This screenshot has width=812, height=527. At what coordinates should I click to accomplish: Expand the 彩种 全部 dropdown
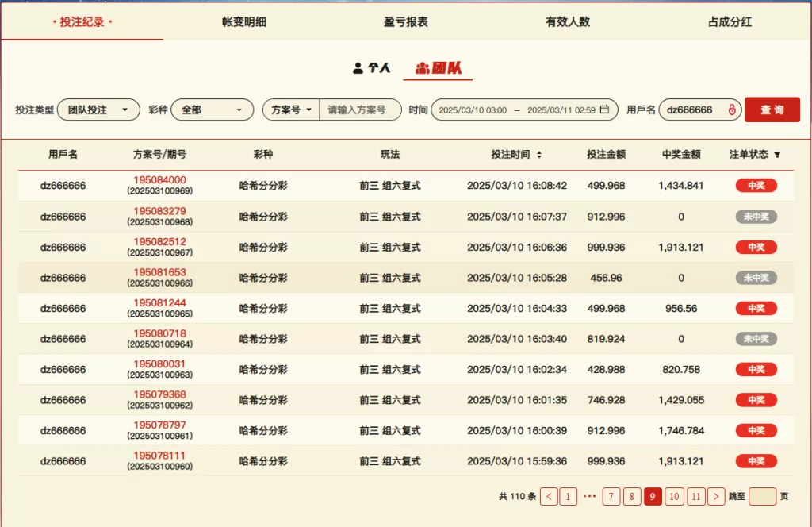pos(213,110)
